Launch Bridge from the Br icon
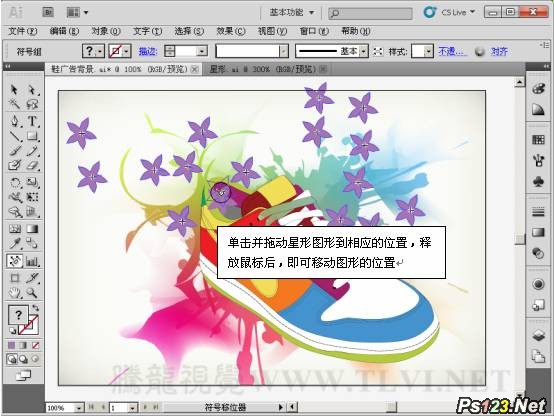Screen dimensions: 554x416 pos(48,12)
